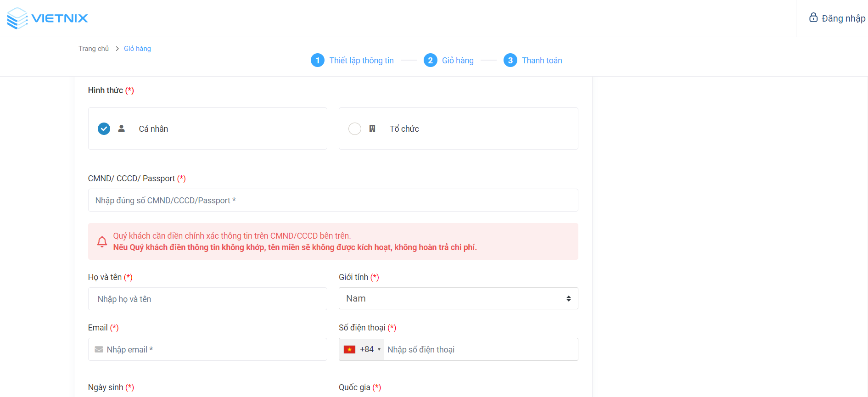The width and height of the screenshot is (868, 397).
Task: Click the bell icon in the warning notice
Action: click(102, 241)
